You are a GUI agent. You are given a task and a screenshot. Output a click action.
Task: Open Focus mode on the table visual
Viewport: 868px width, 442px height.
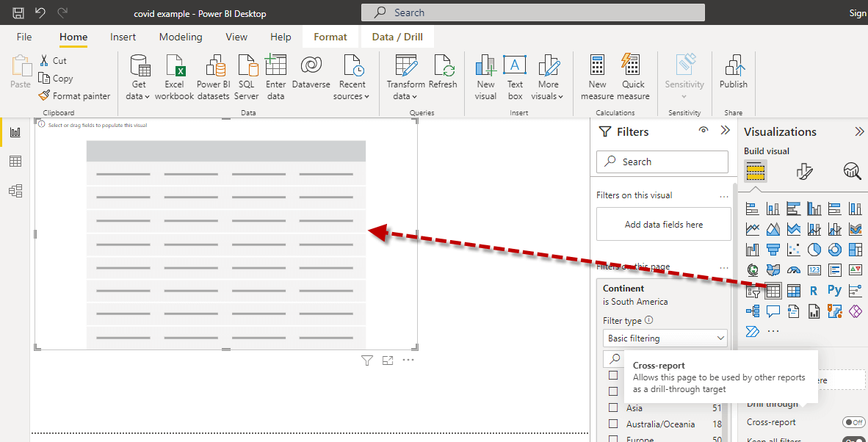click(388, 361)
